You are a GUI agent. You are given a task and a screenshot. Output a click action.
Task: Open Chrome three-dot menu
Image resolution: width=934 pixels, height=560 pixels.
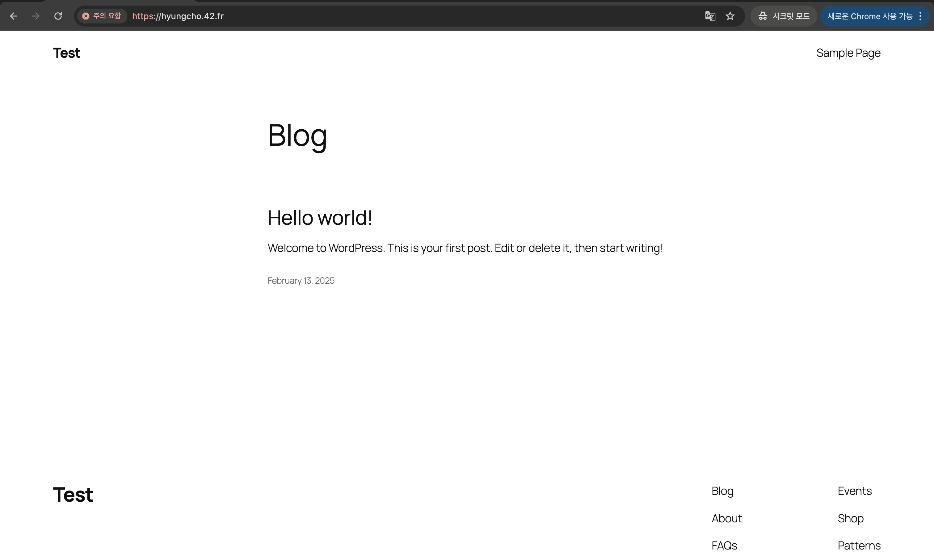(x=920, y=16)
